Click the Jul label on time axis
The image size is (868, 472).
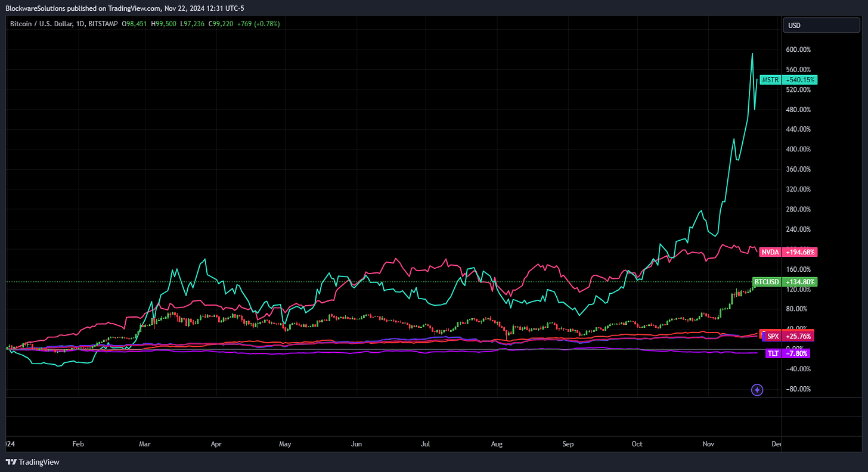click(426, 444)
